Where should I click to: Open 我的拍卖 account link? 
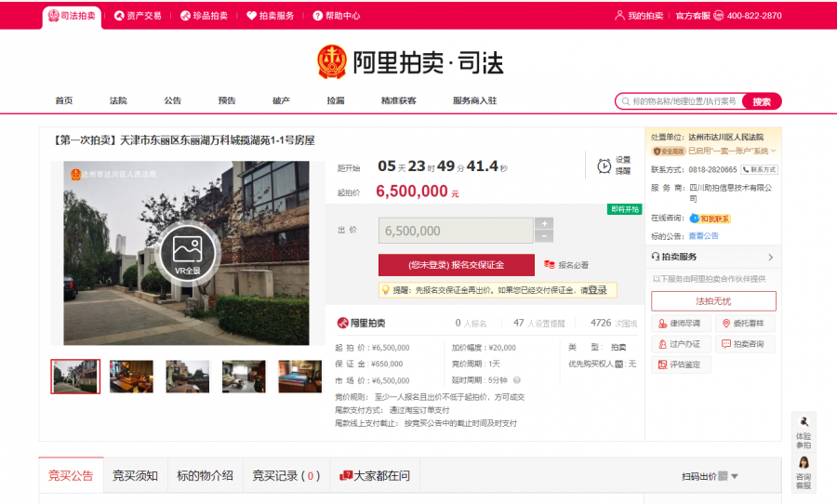pyautogui.click(x=639, y=16)
